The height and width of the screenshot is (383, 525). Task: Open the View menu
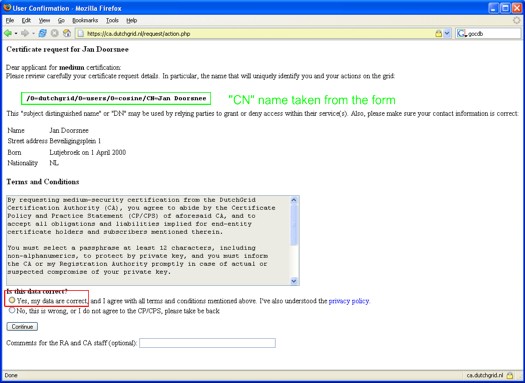point(44,20)
